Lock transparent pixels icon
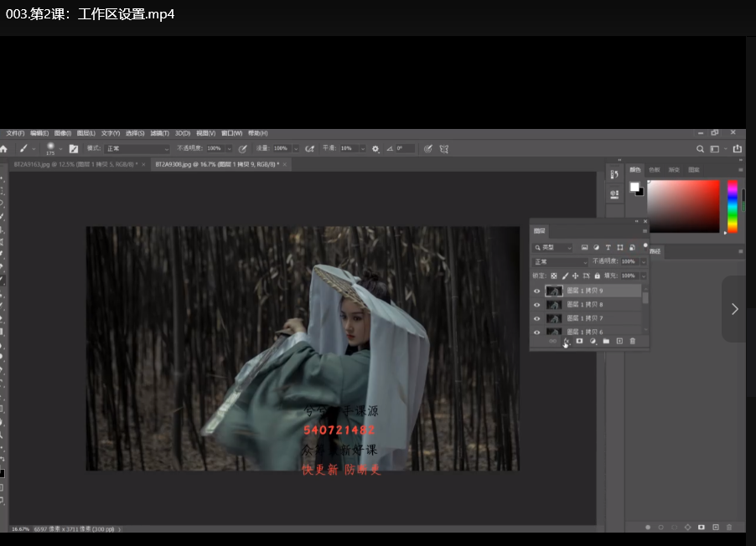 click(553, 276)
